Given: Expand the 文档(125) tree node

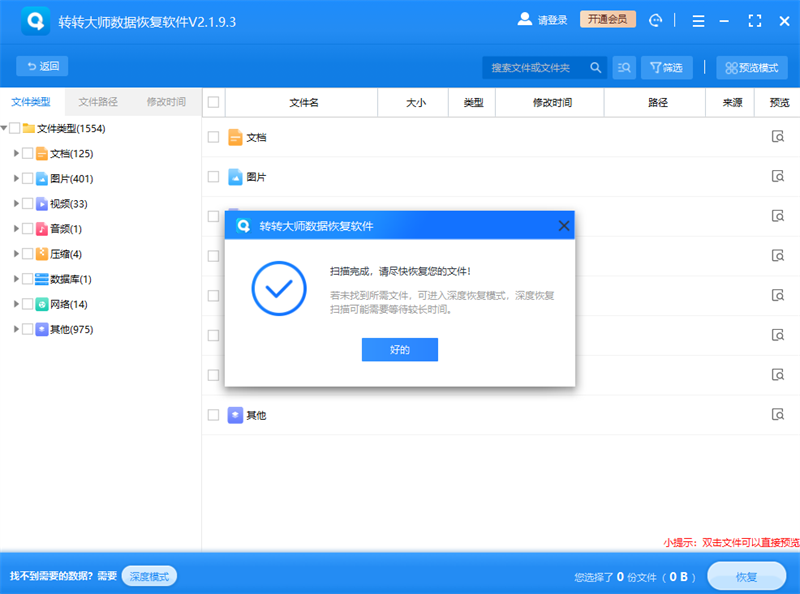Looking at the screenshot, I should [x=15, y=153].
